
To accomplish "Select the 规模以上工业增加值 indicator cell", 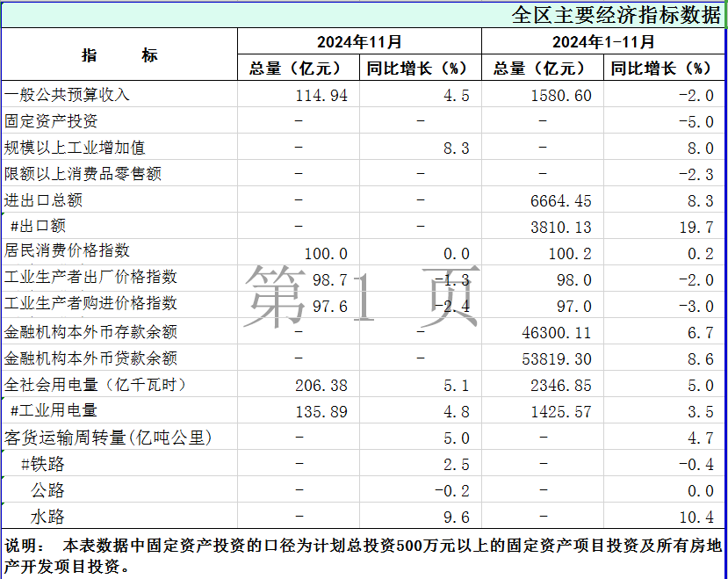I will [x=75, y=148].
